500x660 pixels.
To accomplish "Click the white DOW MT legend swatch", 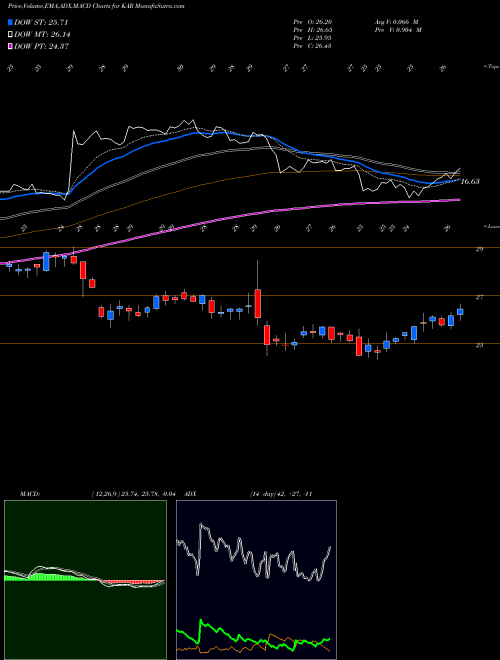I will 11,35.
